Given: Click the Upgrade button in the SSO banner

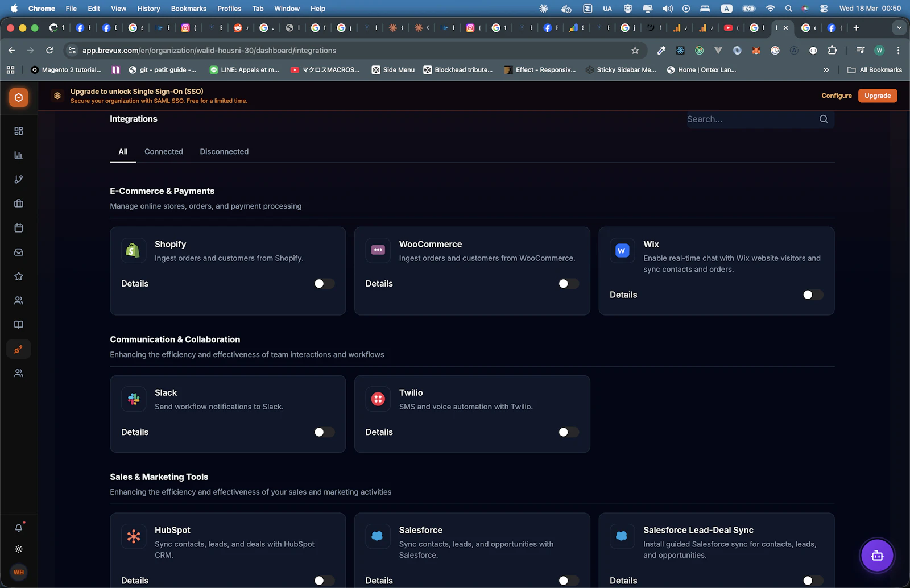Looking at the screenshot, I should point(878,96).
